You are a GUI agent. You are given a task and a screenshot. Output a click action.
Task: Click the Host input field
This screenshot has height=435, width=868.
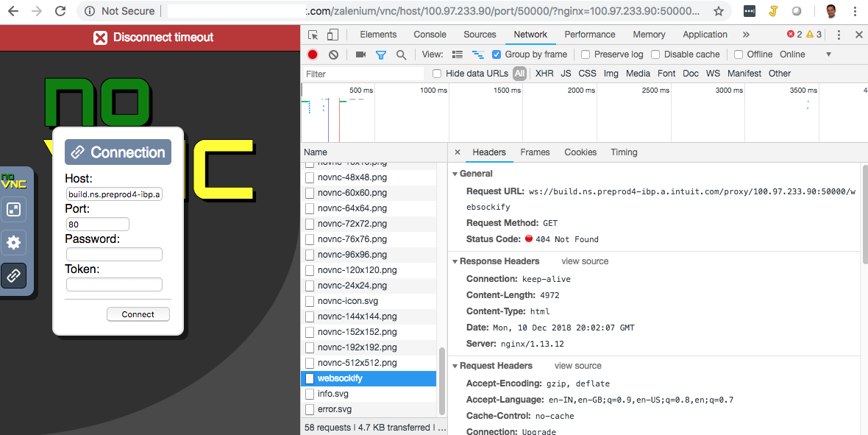114,194
